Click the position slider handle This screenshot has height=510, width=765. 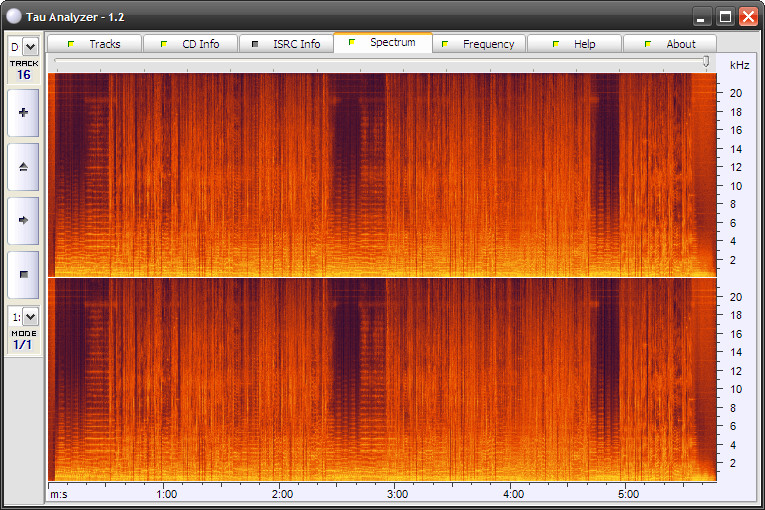coord(706,62)
